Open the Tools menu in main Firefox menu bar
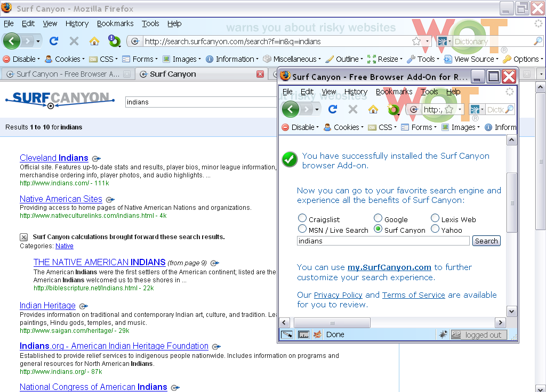Screen dimensions: 546x392 [x=150, y=23]
